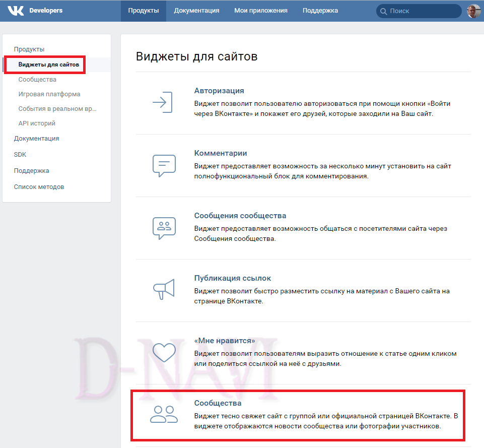Open Список методов sidebar link
484x448 pixels.
coord(39,187)
